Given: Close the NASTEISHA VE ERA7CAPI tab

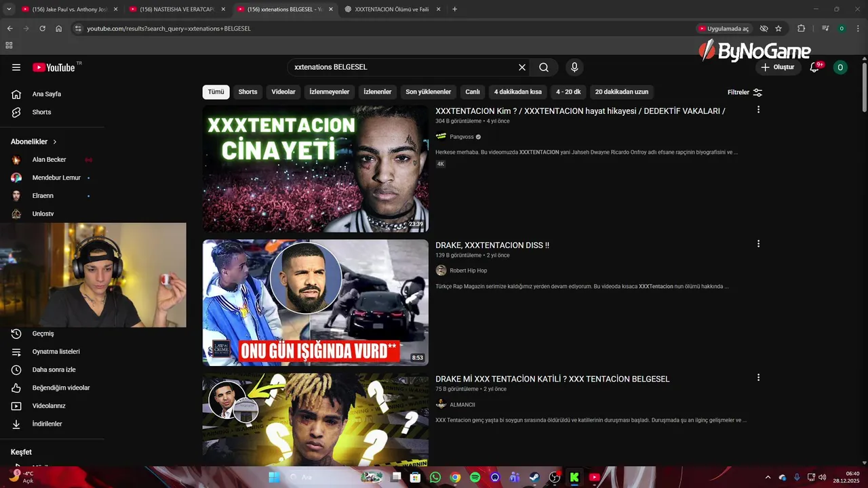Looking at the screenshot, I should pos(223,9).
